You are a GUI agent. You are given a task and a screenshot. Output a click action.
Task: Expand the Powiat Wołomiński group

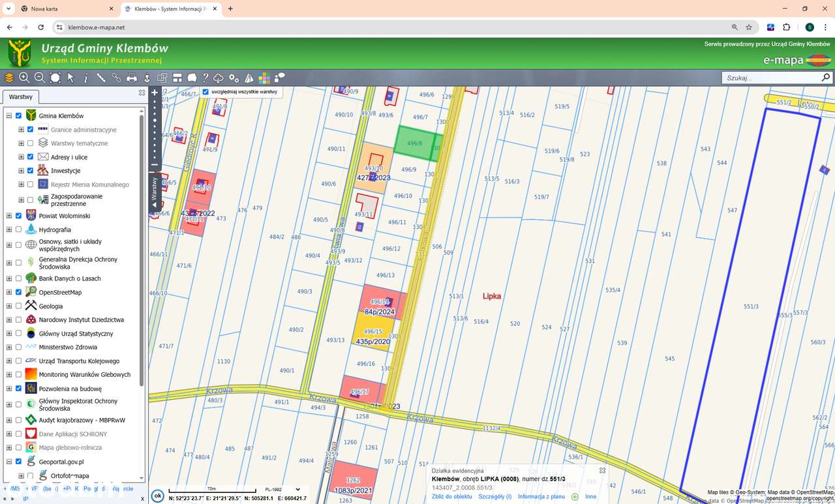click(x=9, y=216)
